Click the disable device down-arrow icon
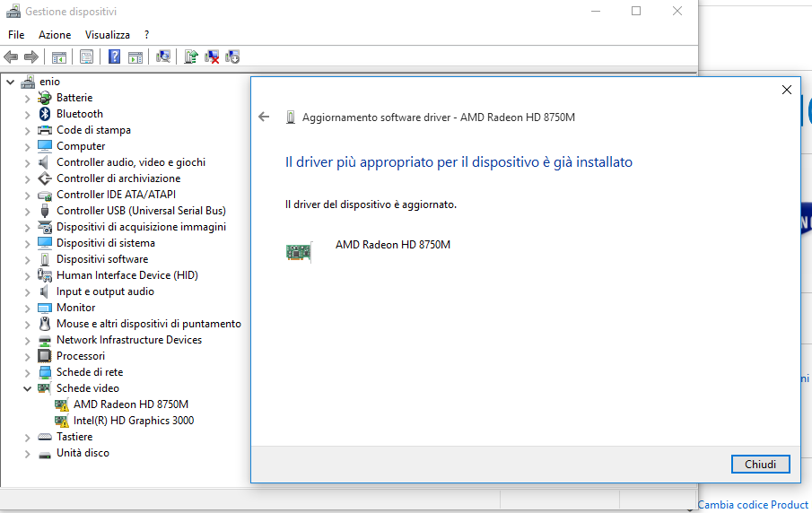Image resolution: width=812 pixels, height=513 pixels. coord(232,57)
